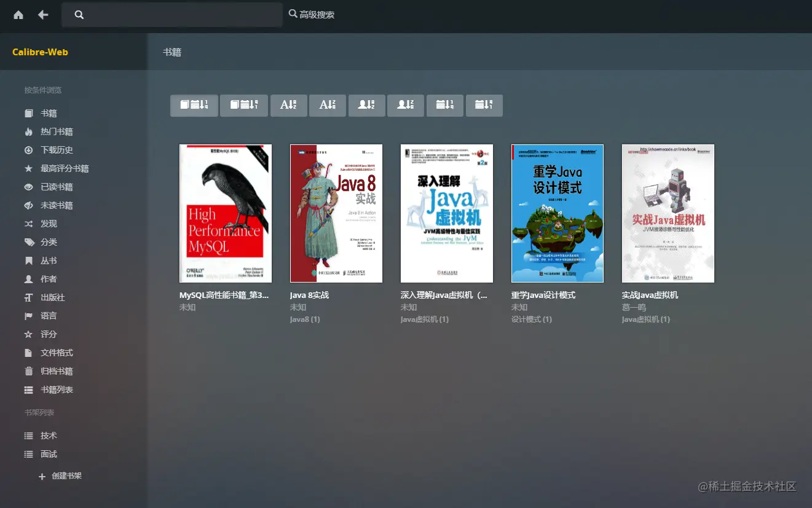The image size is (812, 508).
Task: Open 归档书籍 archived books
Action: [57, 371]
